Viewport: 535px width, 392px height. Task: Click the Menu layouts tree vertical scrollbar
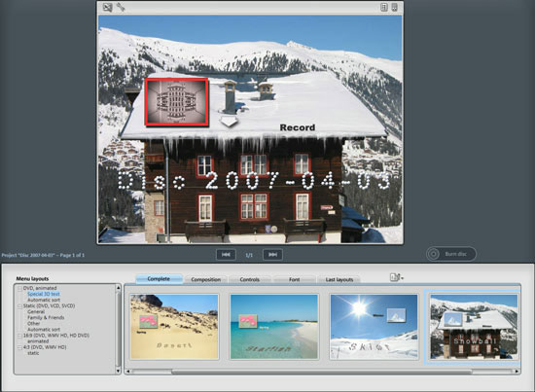pyautogui.click(x=119, y=329)
